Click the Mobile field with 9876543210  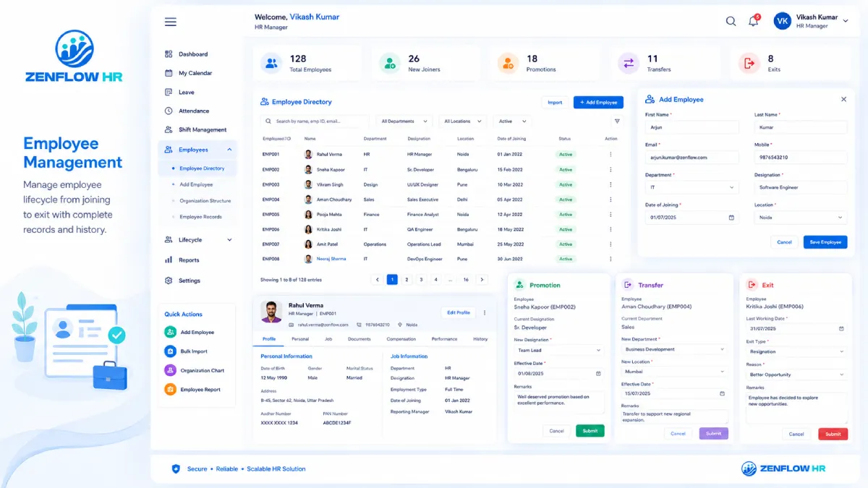(801, 157)
